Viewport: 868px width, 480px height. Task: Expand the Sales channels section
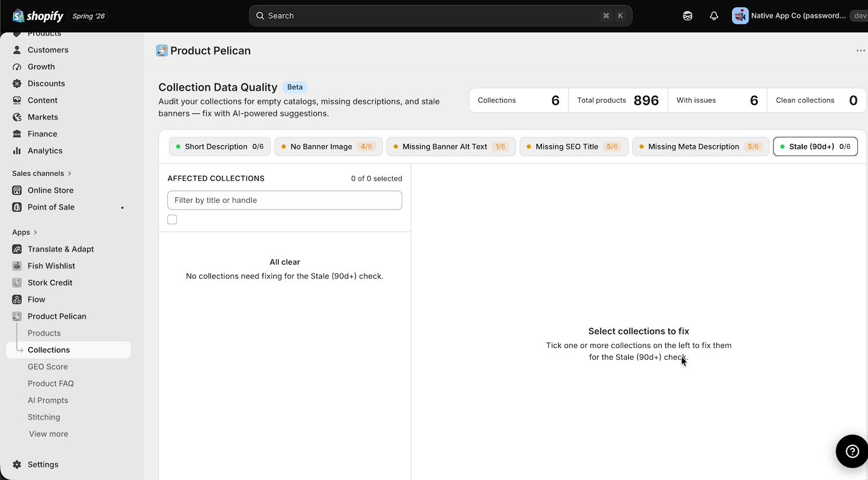tap(42, 173)
